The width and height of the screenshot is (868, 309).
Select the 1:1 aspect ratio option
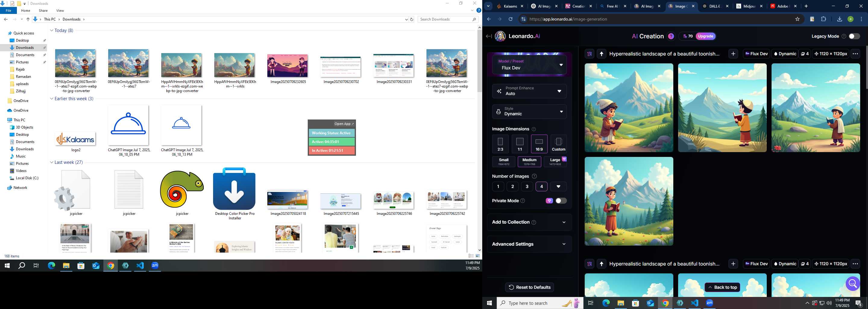coord(520,144)
